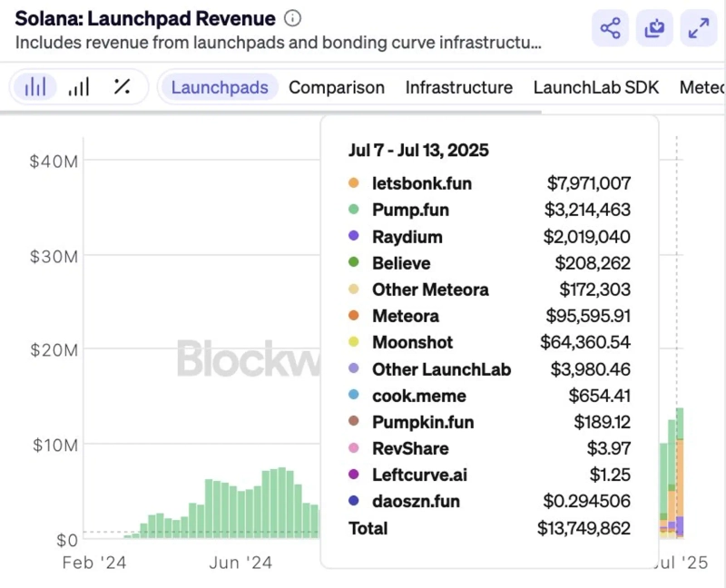The height and width of the screenshot is (588, 726).
Task: Open the Comparison tab
Action: pyautogui.click(x=337, y=88)
